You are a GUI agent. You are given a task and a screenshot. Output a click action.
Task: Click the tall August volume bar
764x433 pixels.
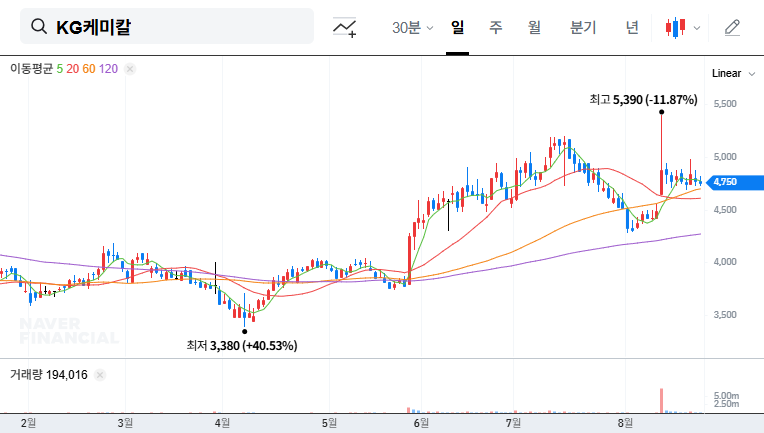[662, 401]
